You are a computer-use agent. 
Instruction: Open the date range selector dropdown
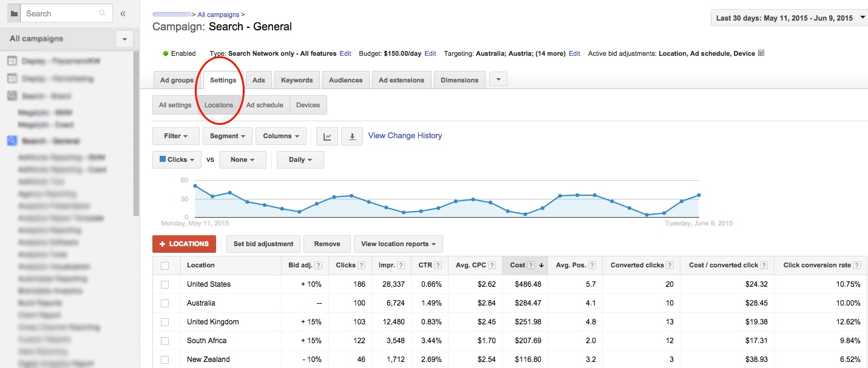point(788,18)
